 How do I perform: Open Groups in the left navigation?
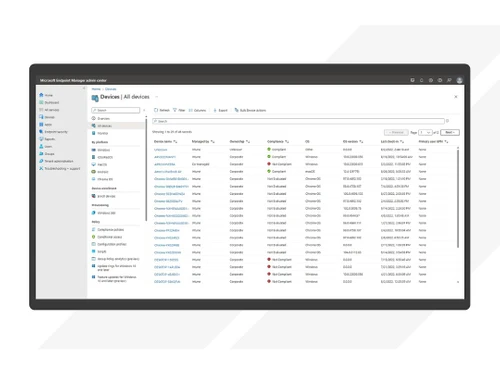[x=47, y=154]
